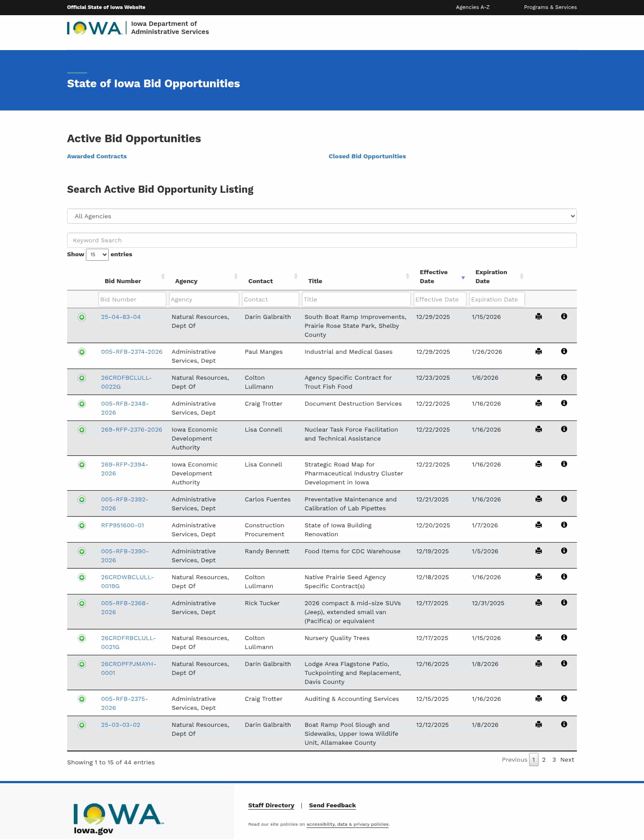This screenshot has width=644, height=840.
Task: Open the Send Feedback link
Action: tap(332, 805)
